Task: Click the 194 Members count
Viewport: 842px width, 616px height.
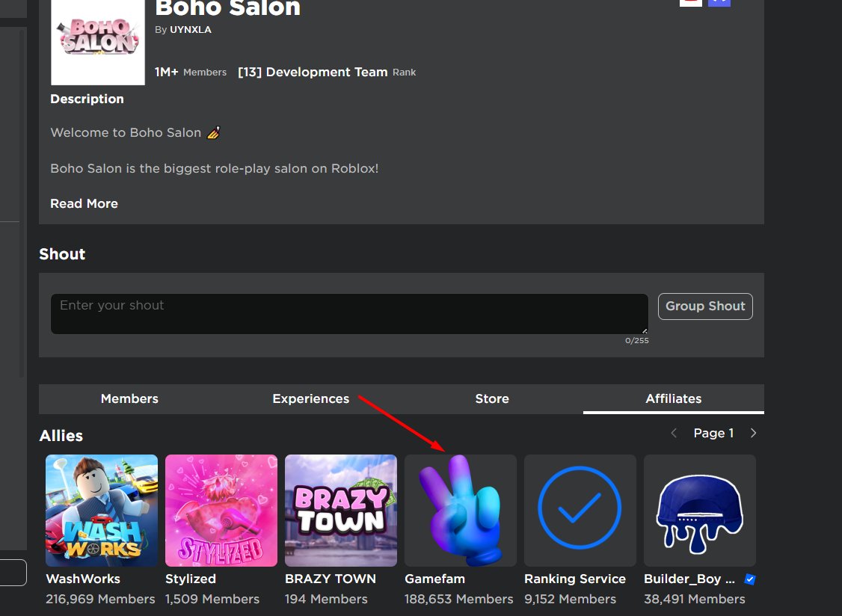Action: pos(327,599)
